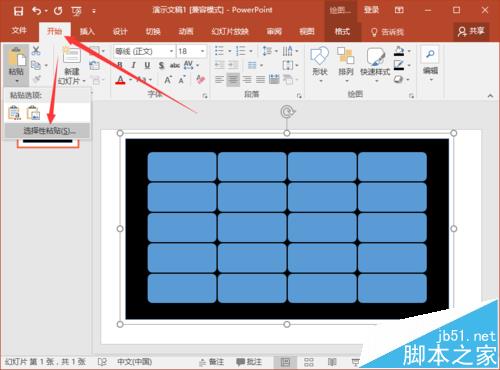This screenshot has width=500, height=370.
Task: Toggle text Shadow (S) formatting
Action: pyautogui.click(x=161, y=65)
